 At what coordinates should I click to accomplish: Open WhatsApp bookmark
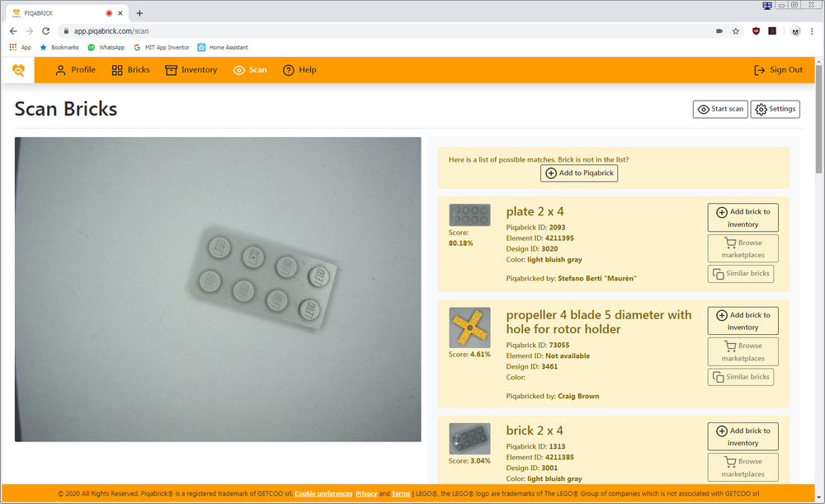106,47
